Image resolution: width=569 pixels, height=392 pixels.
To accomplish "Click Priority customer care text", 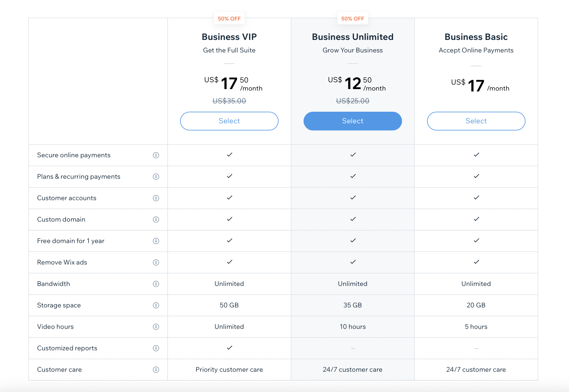I will click(x=229, y=370).
